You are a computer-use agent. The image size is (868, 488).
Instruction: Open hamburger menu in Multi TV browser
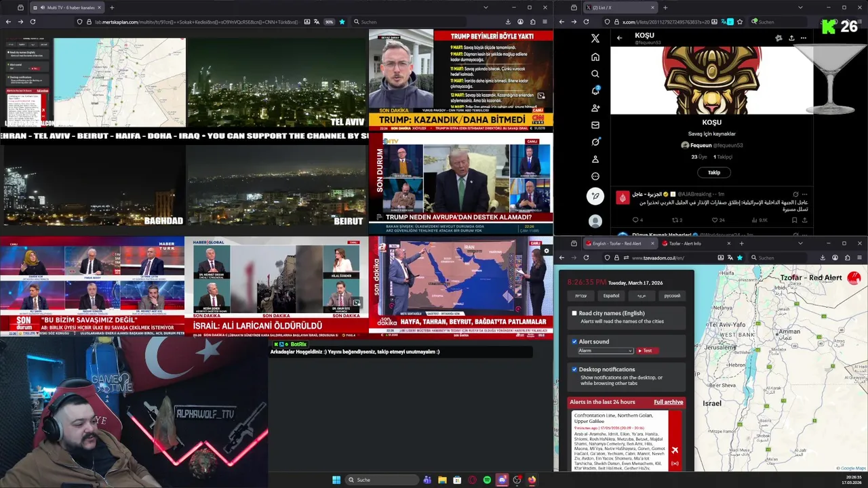[x=545, y=22]
